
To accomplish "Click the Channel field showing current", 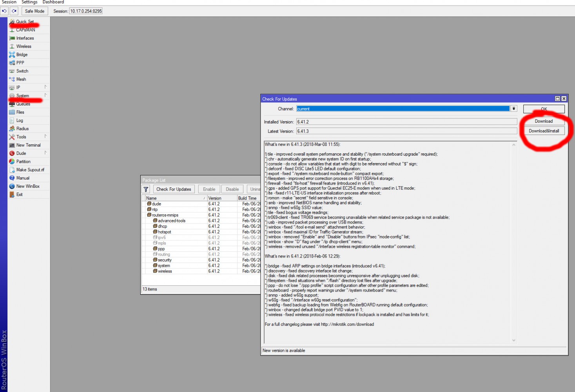I will click(403, 109).
